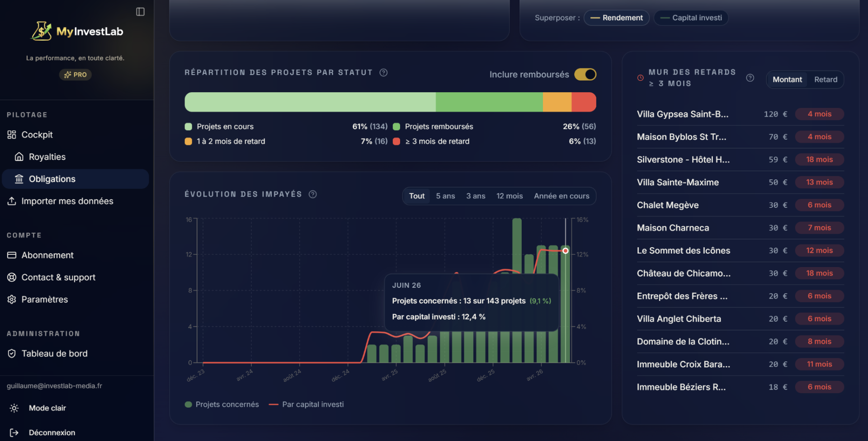Open Contact & support page
The height and width of the screenshot is (441, 868).
click(75, 277)
